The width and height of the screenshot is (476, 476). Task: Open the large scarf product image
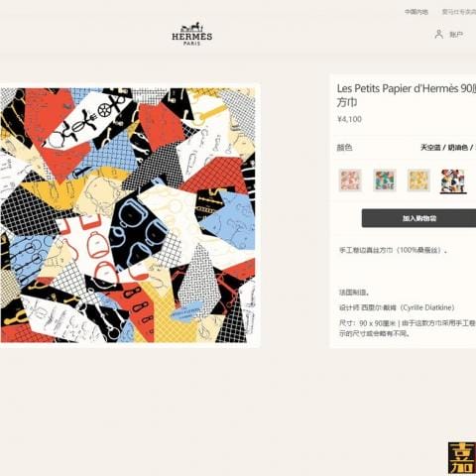click(128, 215)
